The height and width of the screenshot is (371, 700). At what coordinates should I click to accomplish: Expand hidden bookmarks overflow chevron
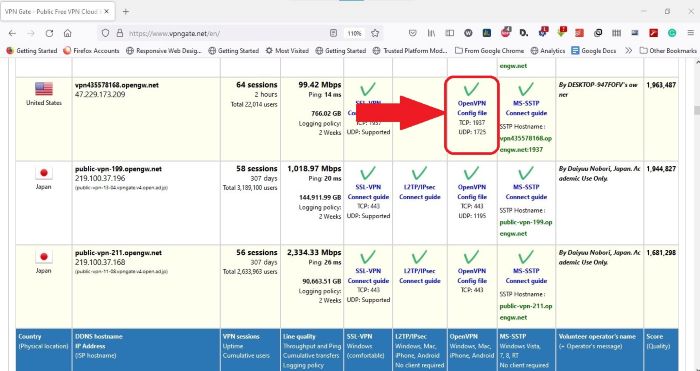coord(629,51)
